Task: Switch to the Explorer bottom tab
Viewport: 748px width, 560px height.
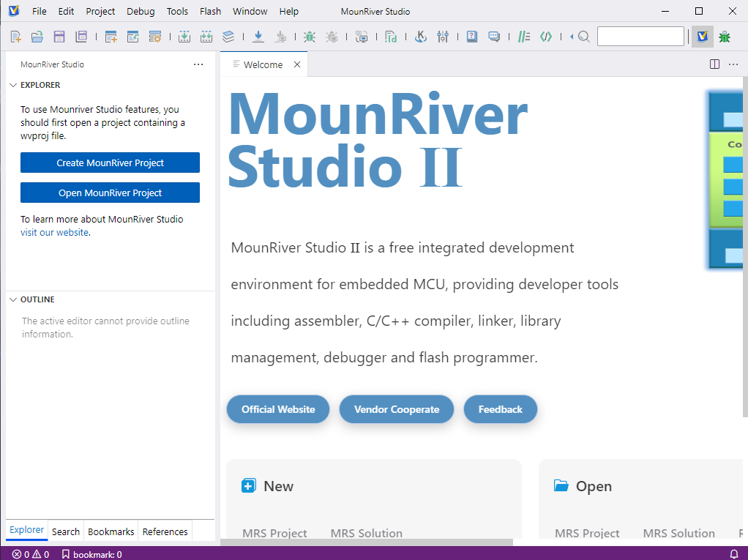Action: [26, 530]
